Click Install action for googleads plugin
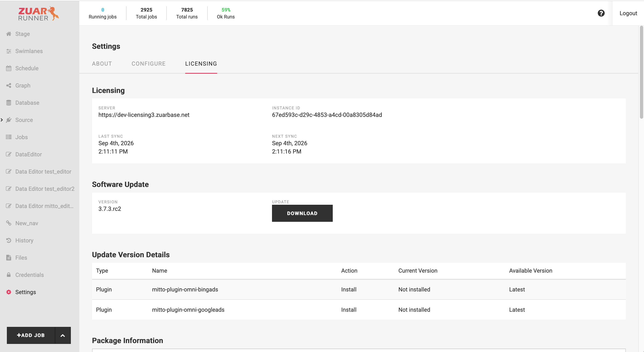The image size is (644, 352). tap(349, 310)
